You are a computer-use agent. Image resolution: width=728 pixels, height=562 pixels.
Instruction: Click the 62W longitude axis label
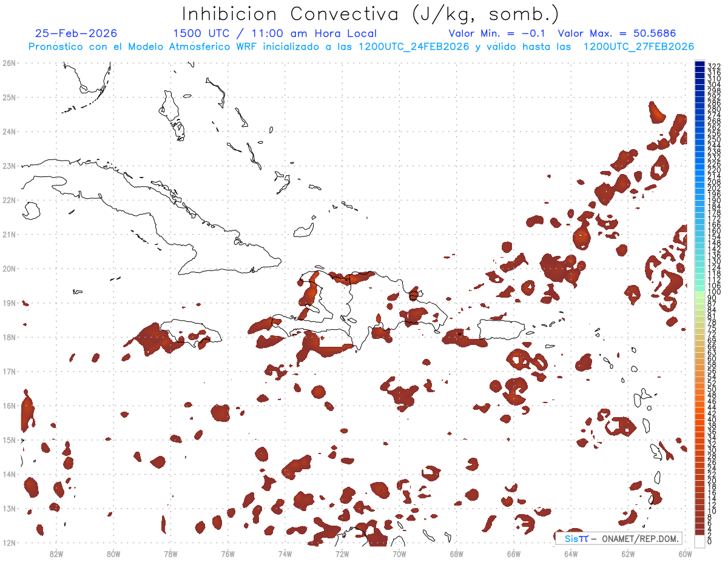tap(628, 553)
